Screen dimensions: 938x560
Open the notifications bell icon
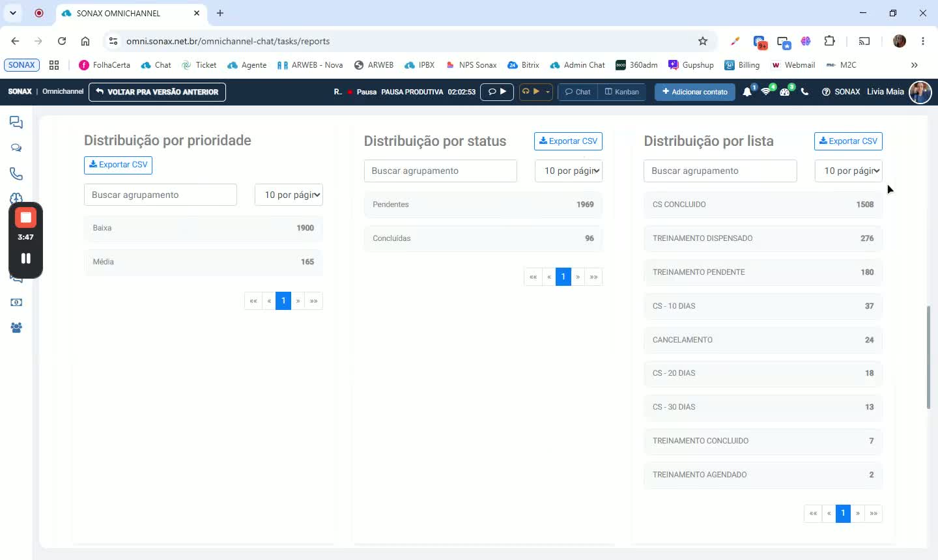point(747,92)
